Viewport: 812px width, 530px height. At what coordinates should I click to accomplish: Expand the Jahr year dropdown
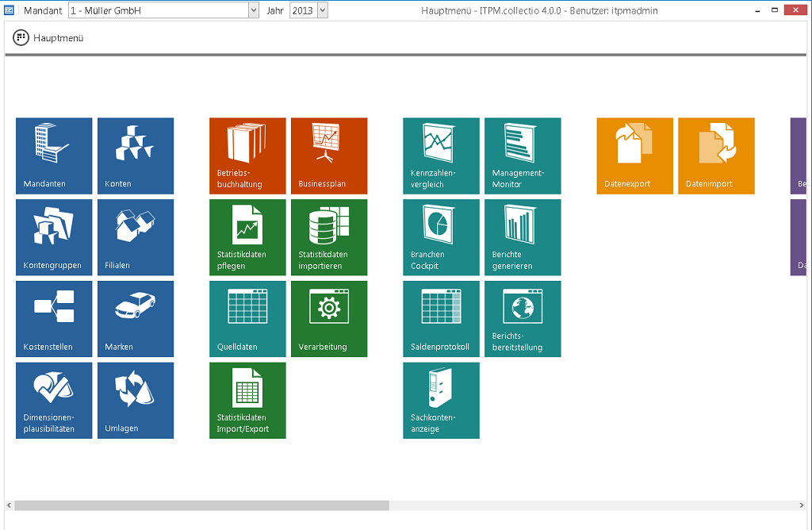tap(322, 11)
